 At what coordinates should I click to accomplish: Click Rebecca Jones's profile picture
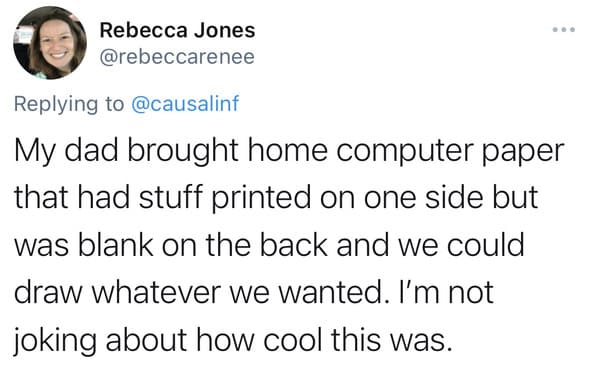(x=50, y=43)
